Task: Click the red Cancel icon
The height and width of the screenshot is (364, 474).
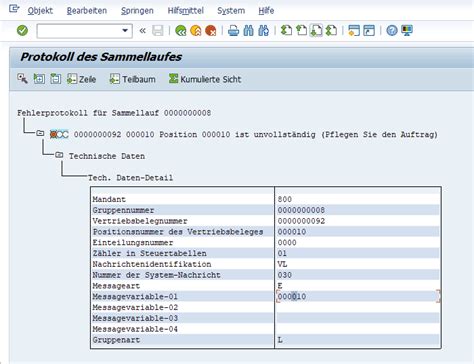Action: click(x=211, y=31)
